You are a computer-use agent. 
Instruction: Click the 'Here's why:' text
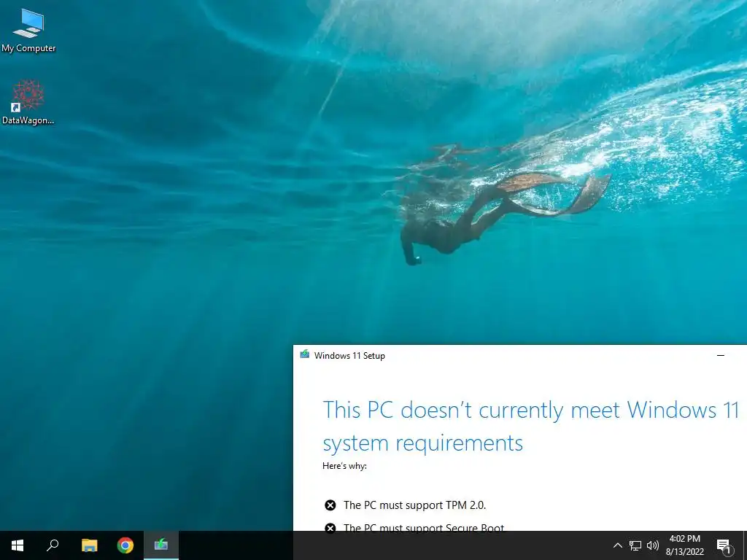[x=344, y=466]
